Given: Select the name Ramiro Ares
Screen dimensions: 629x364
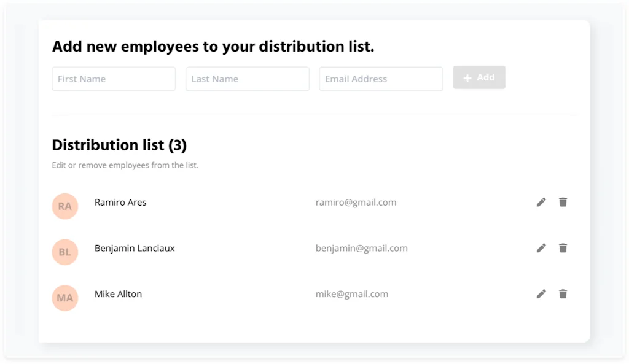Looking at the screenshot, I should tap(120, 203).
